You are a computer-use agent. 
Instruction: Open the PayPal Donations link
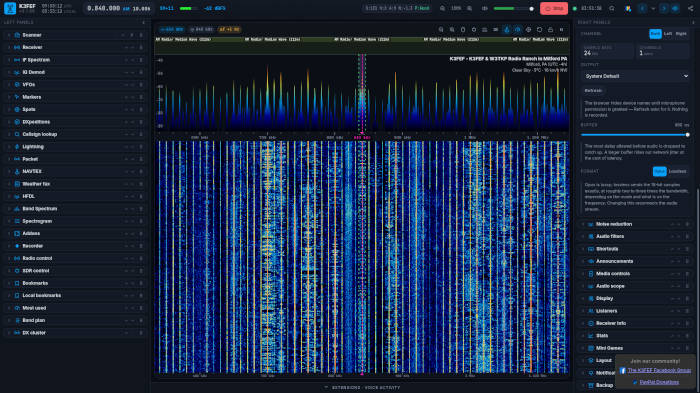click(x=659, y=382)
